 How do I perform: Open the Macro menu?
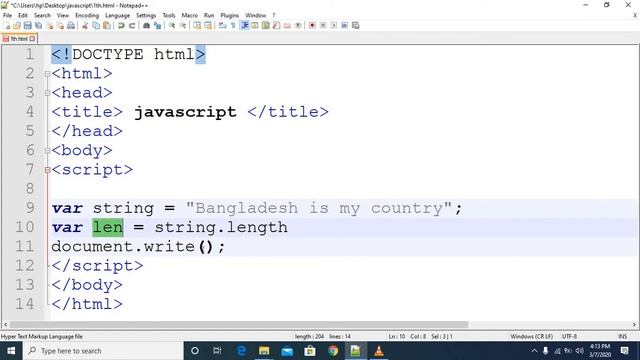pyautogui.click(x=189, y=16)
